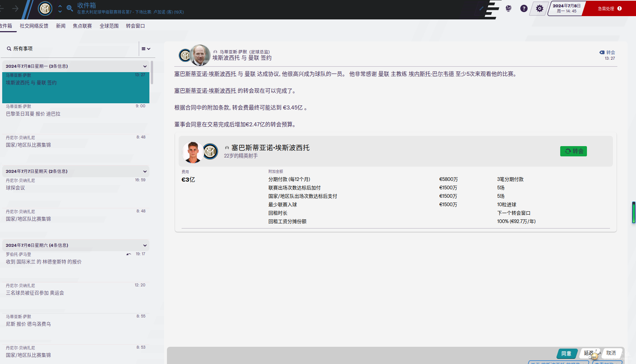Open the 8:48 国家/地区队比赛集锦 message on July 8
The image size is (636, 364).
point(76,150)
